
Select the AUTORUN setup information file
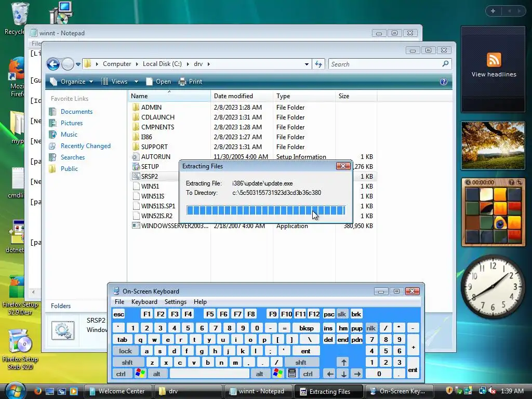(156, 156)
